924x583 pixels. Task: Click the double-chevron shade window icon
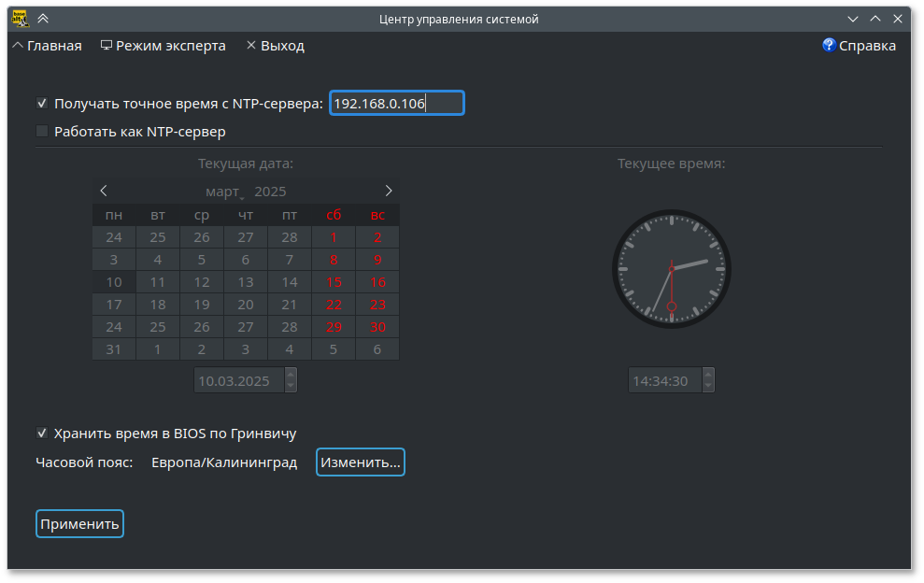click(43, 18)
